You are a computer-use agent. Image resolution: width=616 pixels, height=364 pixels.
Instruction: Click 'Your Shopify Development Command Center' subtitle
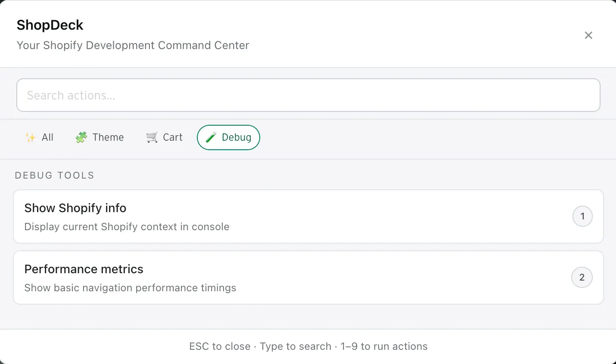tap(133, 46)
